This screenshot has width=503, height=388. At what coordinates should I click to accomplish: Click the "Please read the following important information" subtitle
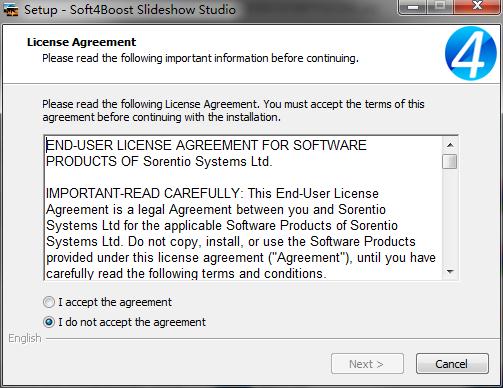(200, 58)
